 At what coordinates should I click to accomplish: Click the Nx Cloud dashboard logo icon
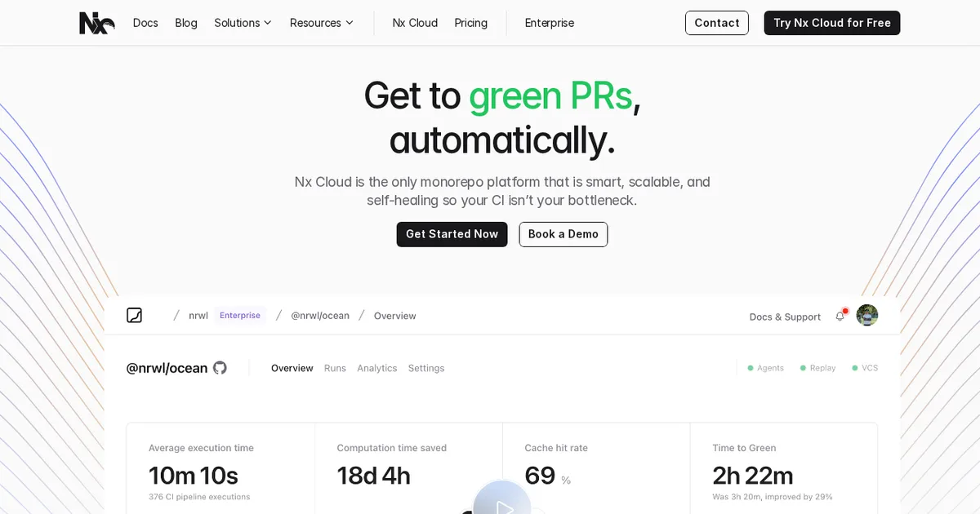coord(135,315)
